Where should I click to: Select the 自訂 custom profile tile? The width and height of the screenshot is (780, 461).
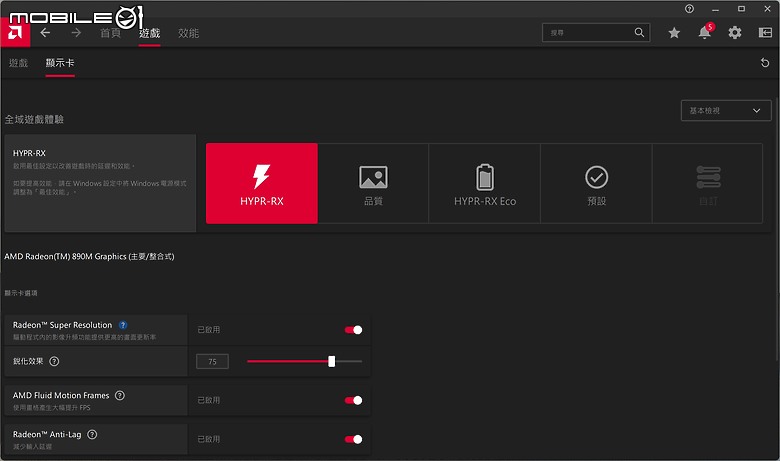[708, 183]
